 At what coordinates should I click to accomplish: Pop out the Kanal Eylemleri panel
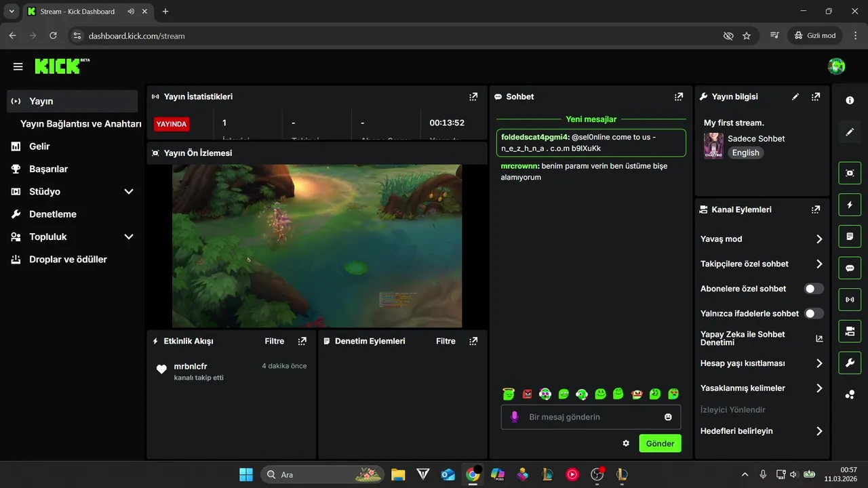coord(816,209)
